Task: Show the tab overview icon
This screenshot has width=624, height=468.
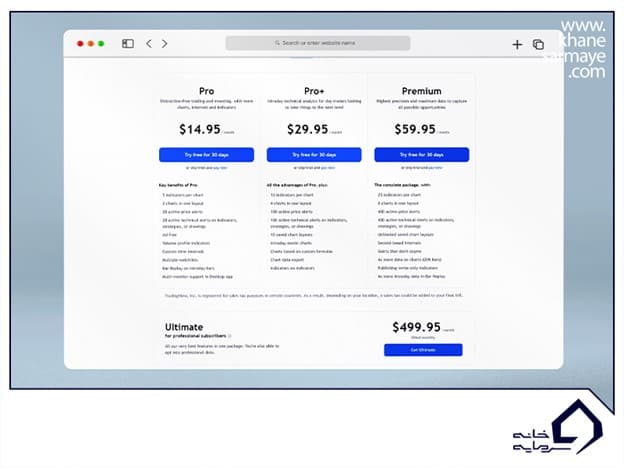Action: coord(538,44)
